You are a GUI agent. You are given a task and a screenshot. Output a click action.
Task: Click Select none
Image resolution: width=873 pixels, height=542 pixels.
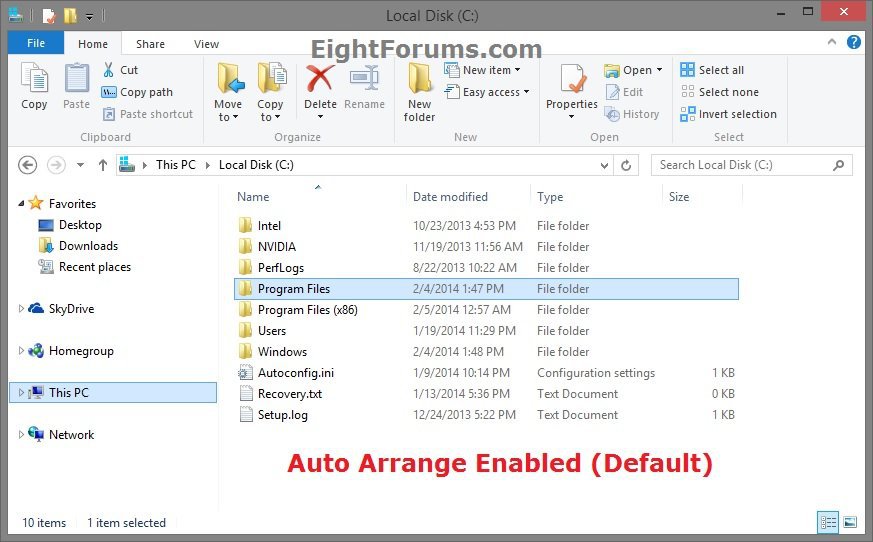pos(719,92)
